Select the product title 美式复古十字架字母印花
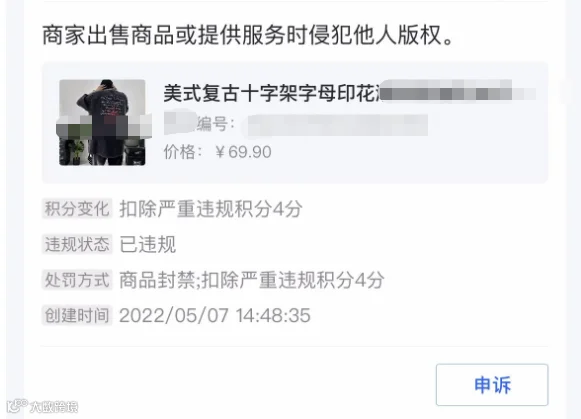The width and height of the screenshot is (581, 419). [x=271, y=93]
